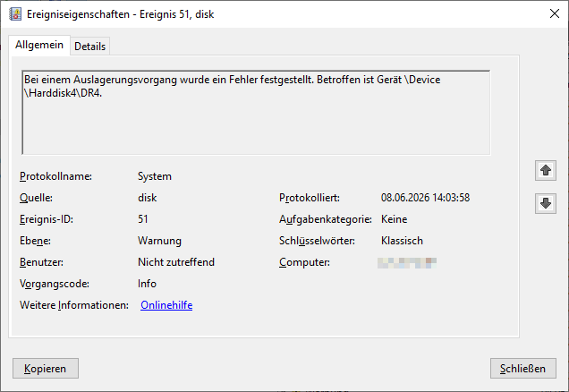This screenshot has height=392, width=569.
Task: Click the 'Quelle:' label
Action: point(36,198)
